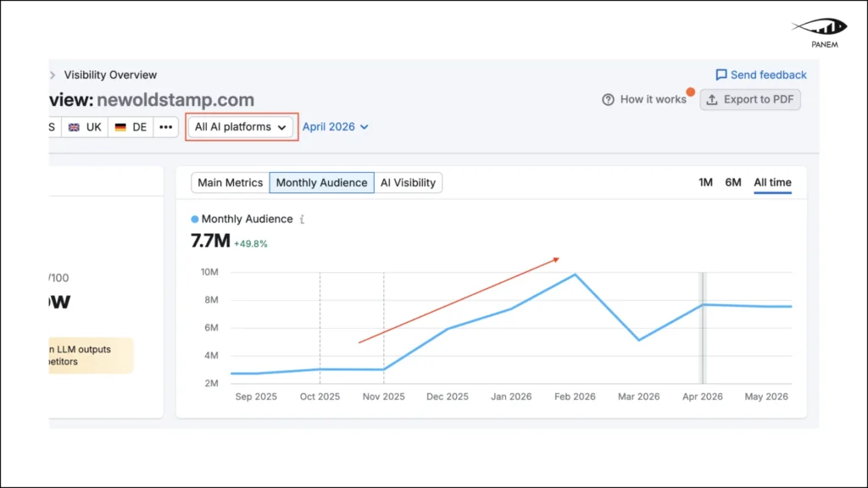Click the Send feedback link

point(761,75)
